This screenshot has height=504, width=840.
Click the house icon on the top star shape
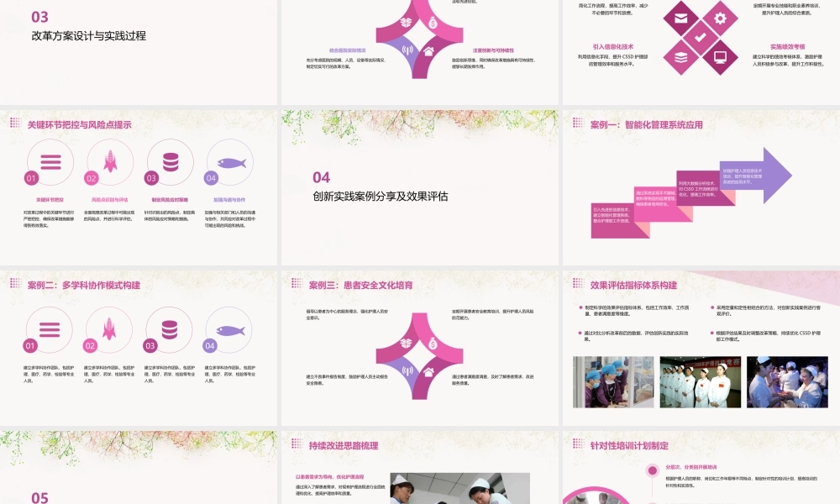pyautogui.click(x=428, y=51)
